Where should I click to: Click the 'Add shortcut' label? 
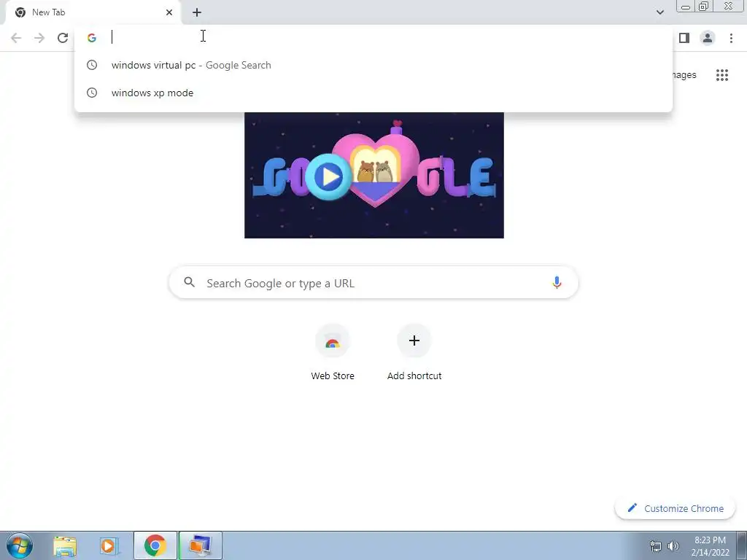pos(414,376)
